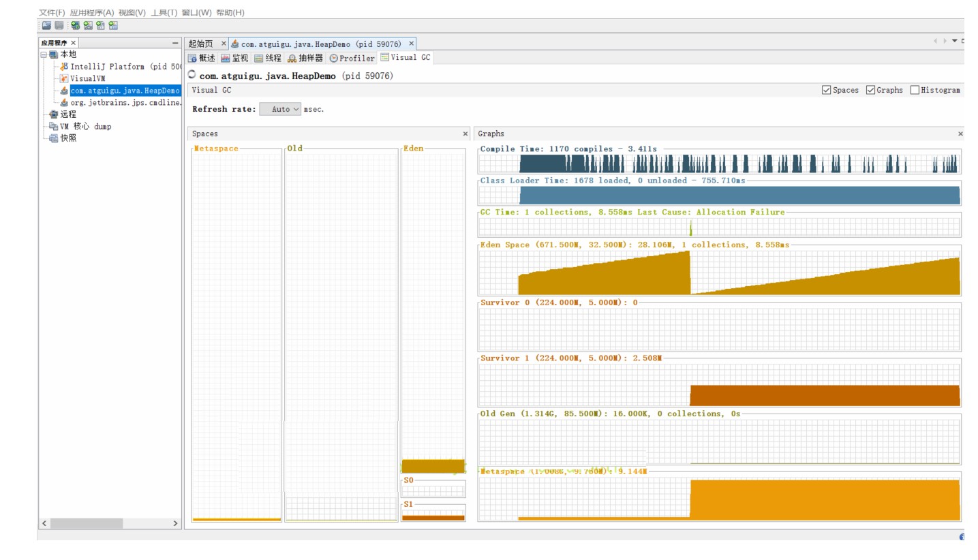Click the Eden Space usage graph
This screenshot has height=560, width=978.
[719, 273]
